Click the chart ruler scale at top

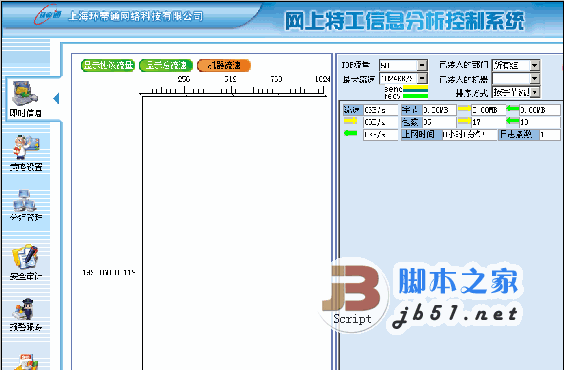click(x=233, y=86)
